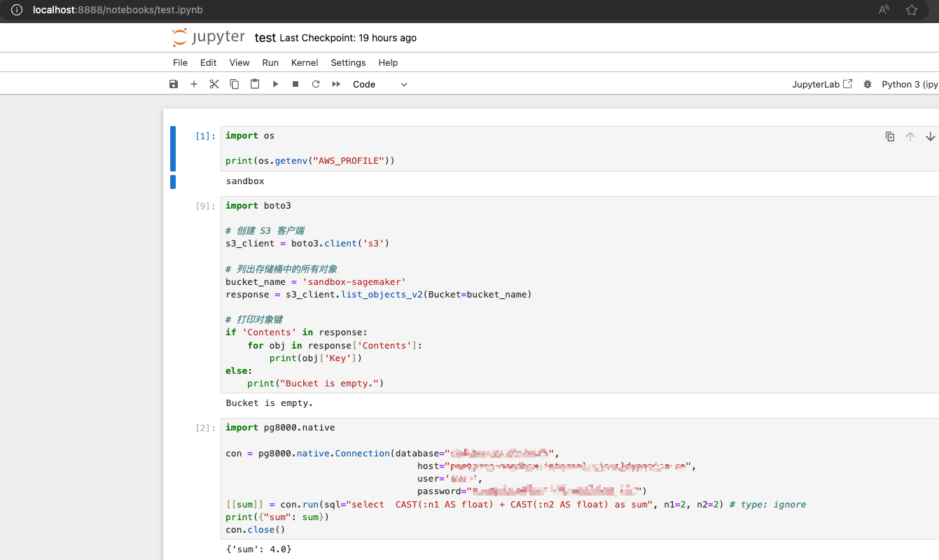Open the notebook in JupyterLab
939x560 pixels.
point(822,84)
